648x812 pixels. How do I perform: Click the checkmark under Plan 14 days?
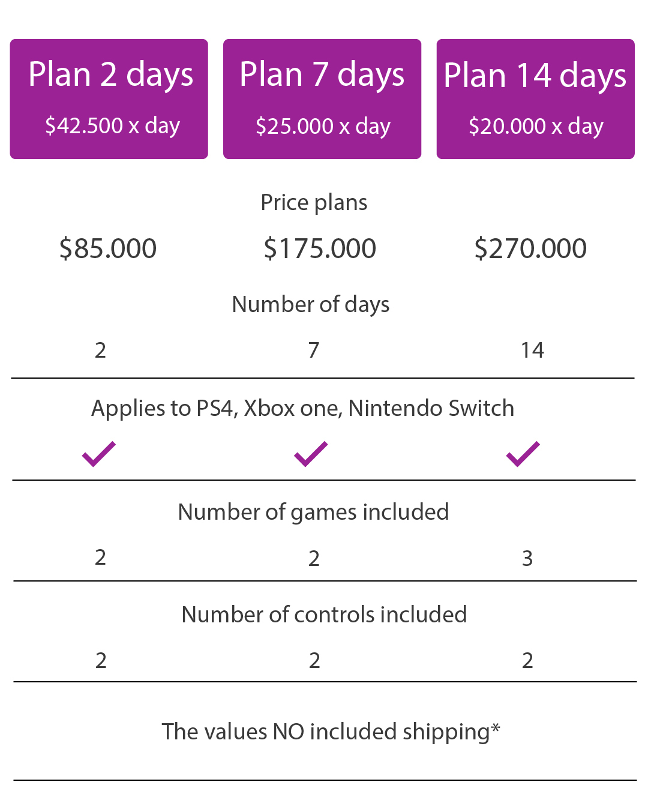(x=523, y=454)
